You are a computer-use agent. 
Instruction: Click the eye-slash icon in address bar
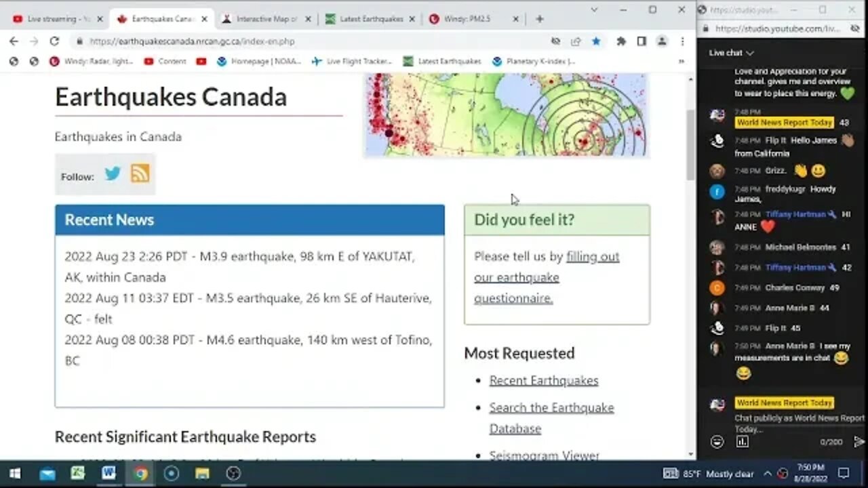(556, 41)
